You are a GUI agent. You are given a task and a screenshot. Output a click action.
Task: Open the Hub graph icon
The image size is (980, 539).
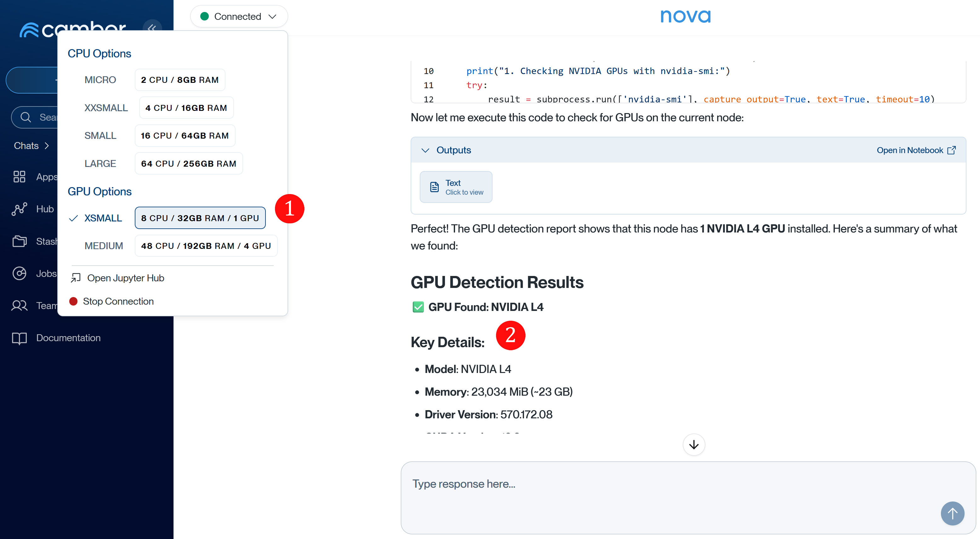[x=19, y=209]
